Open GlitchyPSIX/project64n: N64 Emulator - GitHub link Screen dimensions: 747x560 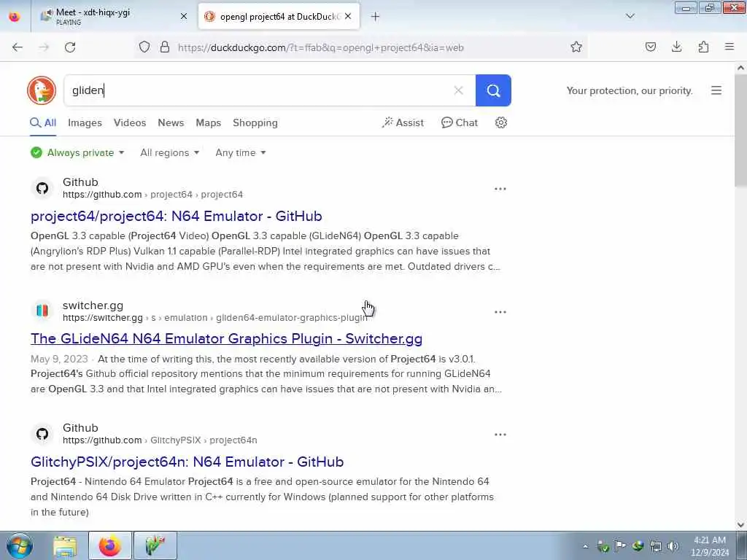click(x=187, y=462)
